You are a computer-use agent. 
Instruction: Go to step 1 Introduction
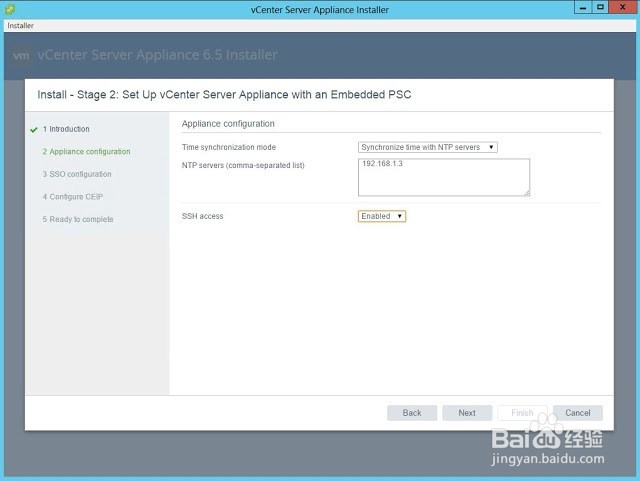pos(66,129)
